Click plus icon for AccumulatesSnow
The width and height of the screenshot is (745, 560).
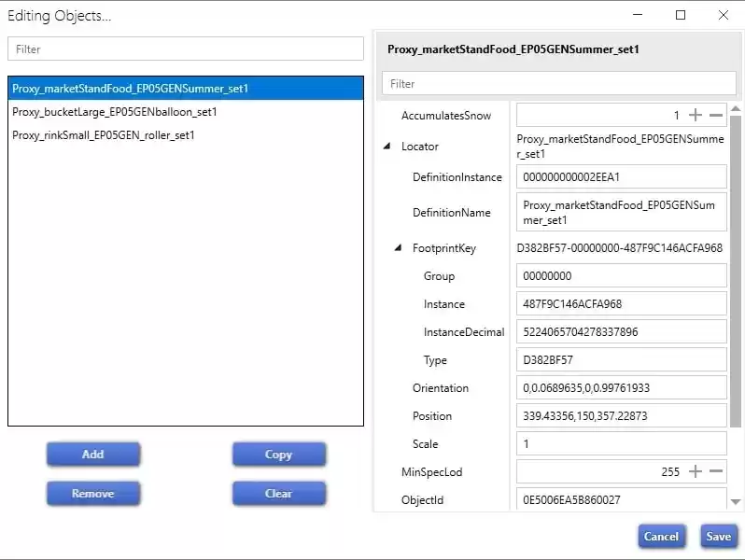(x=695, y=116)
